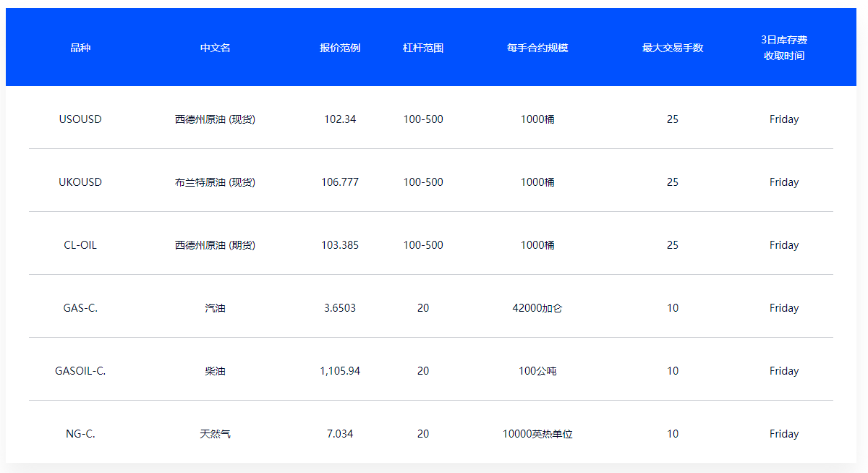Viewport: 868px width, 473px height.
Task: Click the 42000加仑 contract size
Action: [537, 308]
